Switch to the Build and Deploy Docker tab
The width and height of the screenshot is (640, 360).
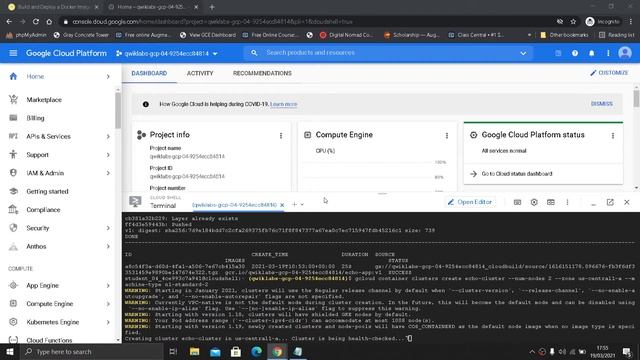53,7
